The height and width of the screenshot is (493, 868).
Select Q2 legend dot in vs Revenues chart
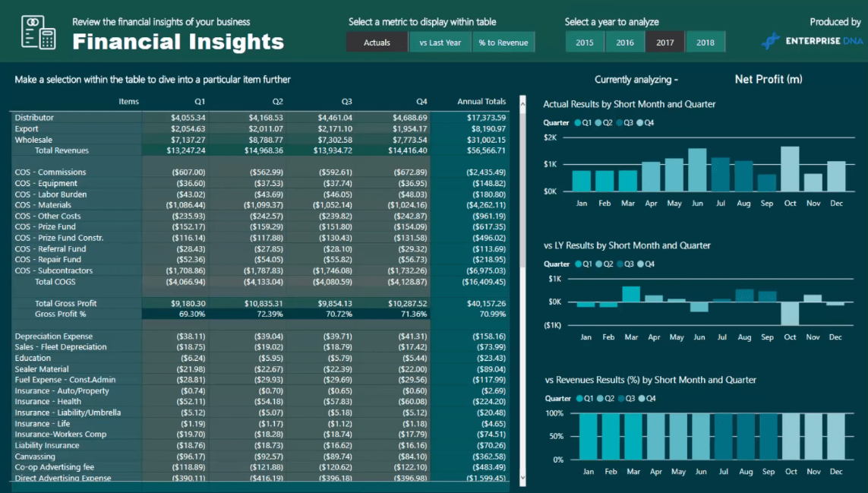click(x=601, y=398)
